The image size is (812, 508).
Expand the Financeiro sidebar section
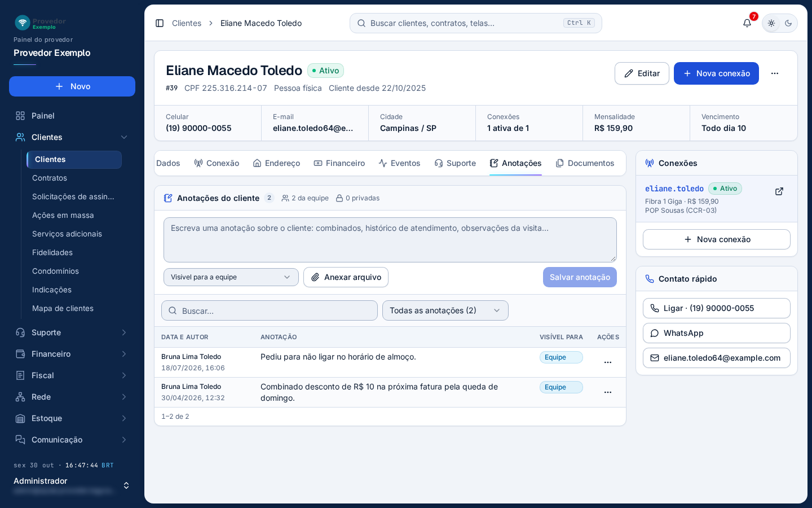point(72,354)
